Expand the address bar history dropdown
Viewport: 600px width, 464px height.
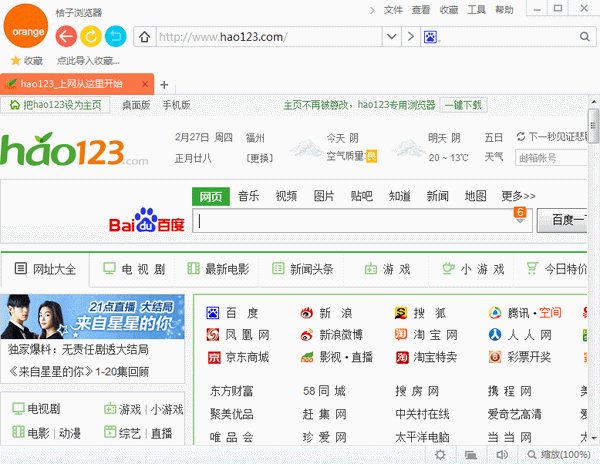391,37
